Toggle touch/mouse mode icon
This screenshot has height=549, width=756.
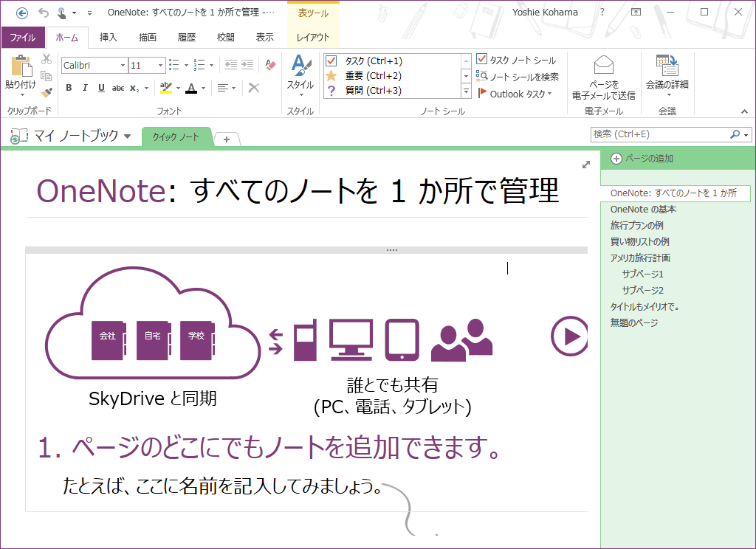click(x=62, y=13)
